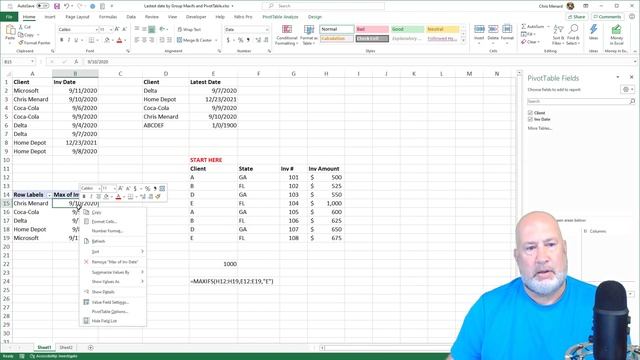Open Conditional Formatting menu
This screenshot has width=640, height=360.
(287, 35)
